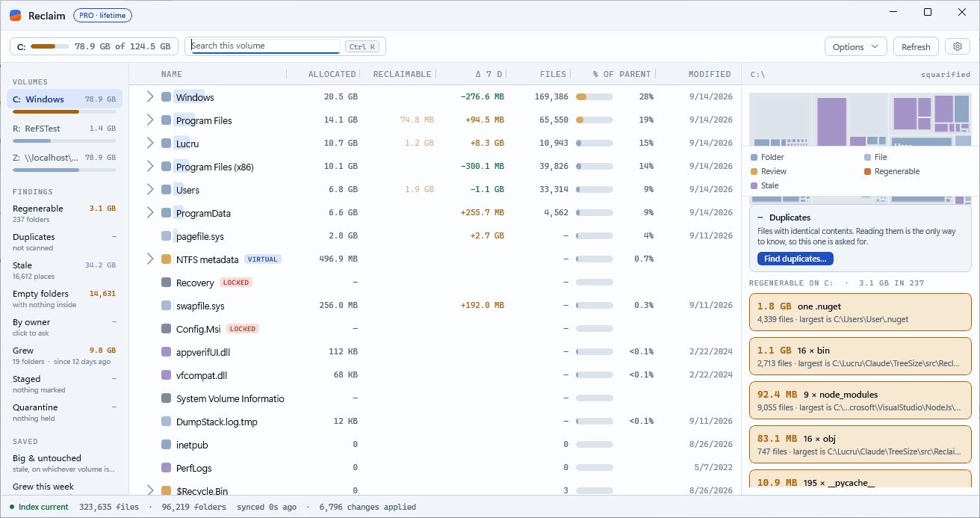Click the vfcompat.dll stale file icon
The height and width of the screenshot is (518, 980).
pyautogui.click(x=167, y=375)
